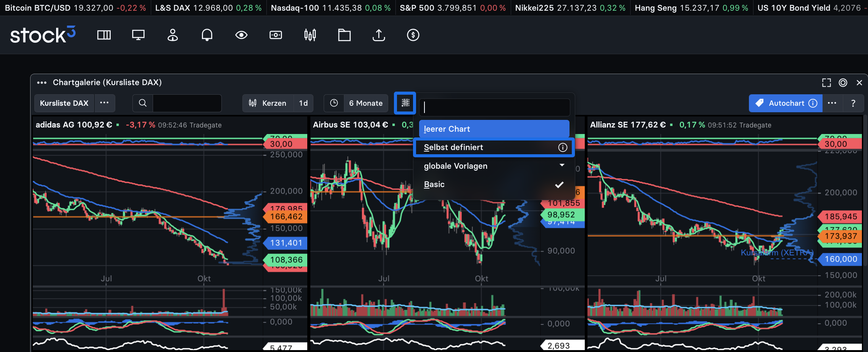The image size is (868, 352).
Task: Enable the Autochart button
Action: pyautogui.click(x=786, y=103)
